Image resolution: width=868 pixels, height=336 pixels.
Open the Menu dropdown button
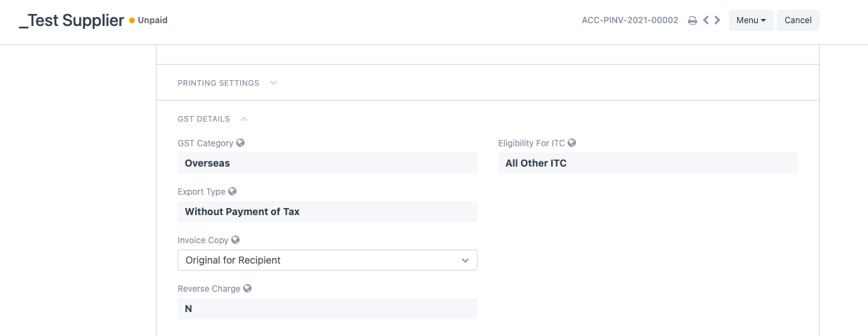(x=751, y=20)
